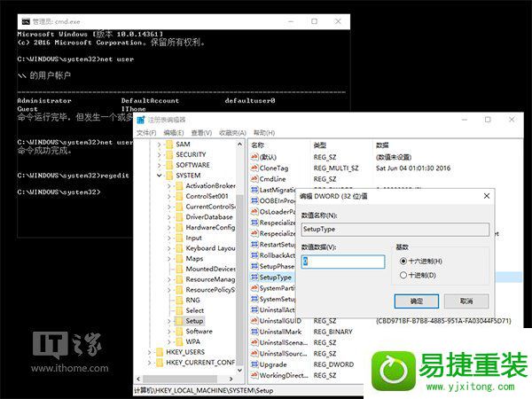Image resolution: width=532 pixels, height=399 pixels.
Task: Click the Maps folder icon
Action: [x=179, y=259]
